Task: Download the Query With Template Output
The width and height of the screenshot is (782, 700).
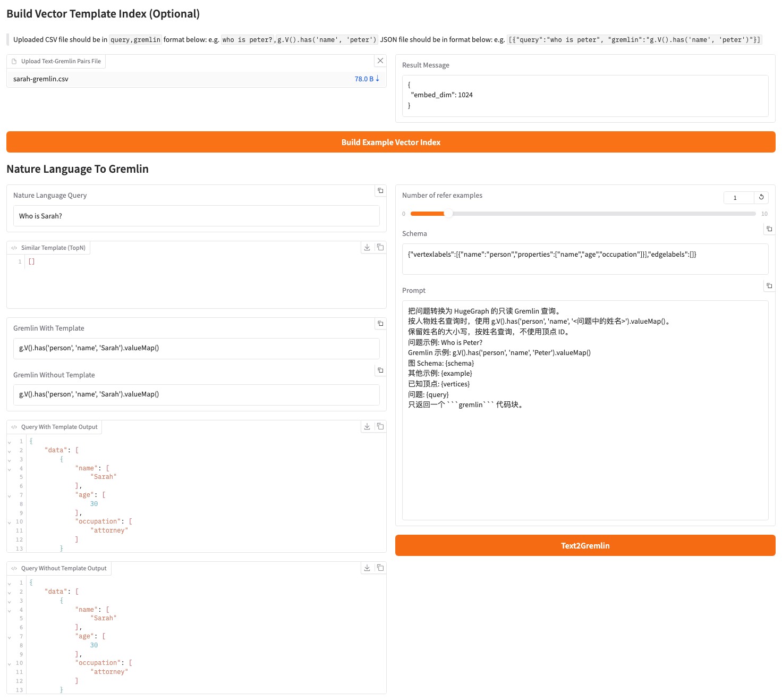Action: click(x=367, y=426)
